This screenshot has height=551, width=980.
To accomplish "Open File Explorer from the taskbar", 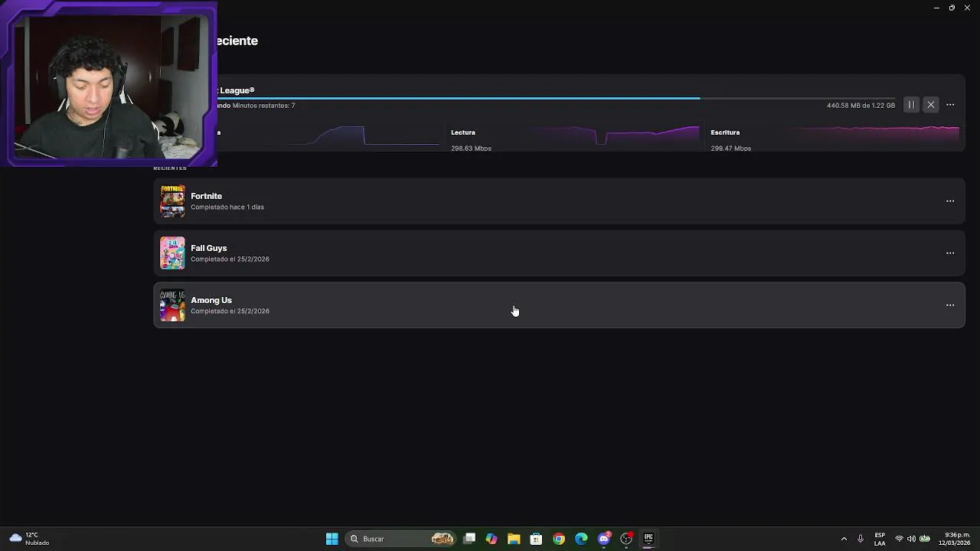I will point(514,539).
